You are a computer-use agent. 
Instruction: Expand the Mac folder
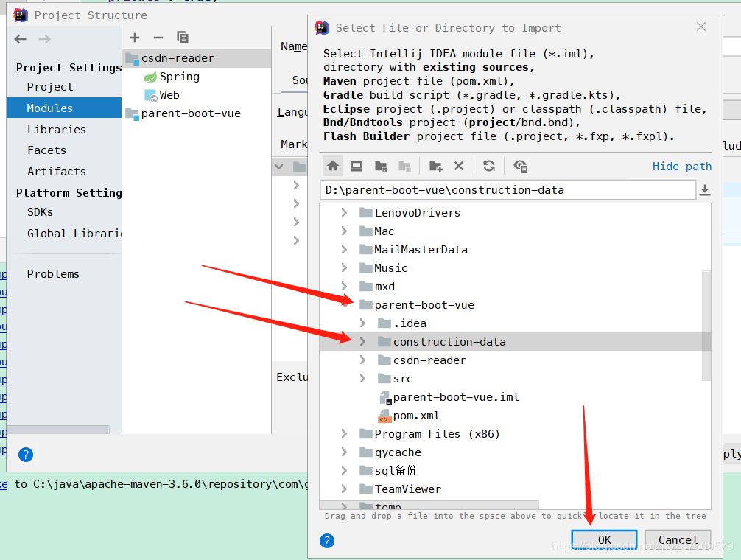tap(344, 231)
